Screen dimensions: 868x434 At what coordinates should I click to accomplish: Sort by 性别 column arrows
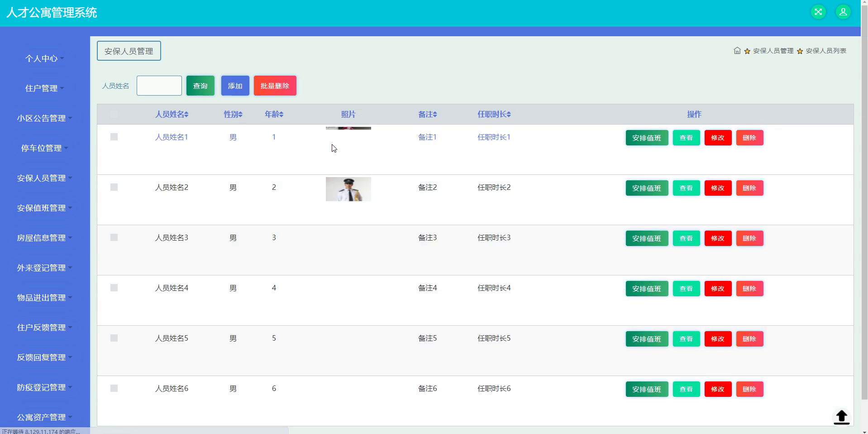240,115
